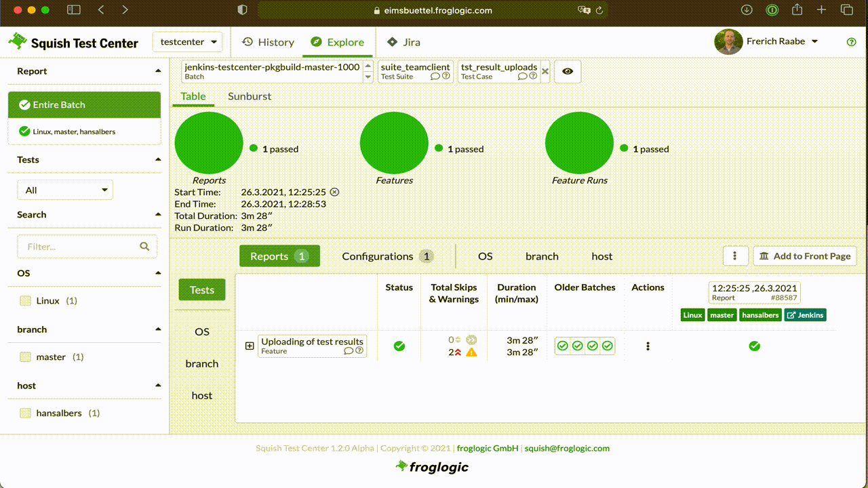This screenshot has width=868, height=488.
Task: Switch to the Sunburst tab
Action: (x=249, y=96)
